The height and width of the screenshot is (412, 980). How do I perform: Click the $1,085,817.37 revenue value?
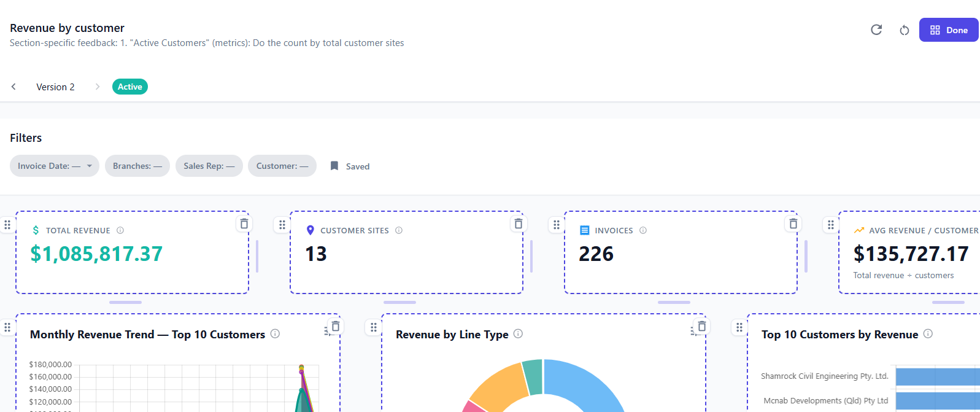tap(96, 254)
